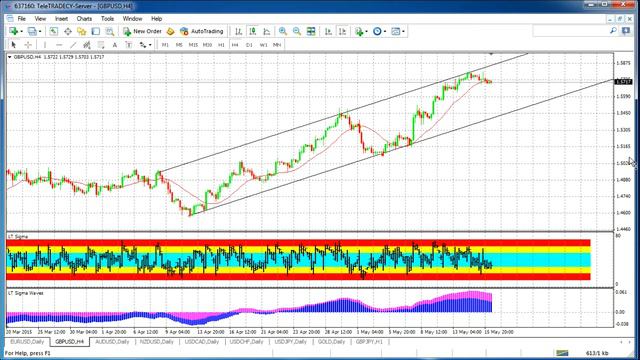This screenshot has height=360, width=640.
Task: Switch chart to bar chart mode
Action: tap(239, 31)
